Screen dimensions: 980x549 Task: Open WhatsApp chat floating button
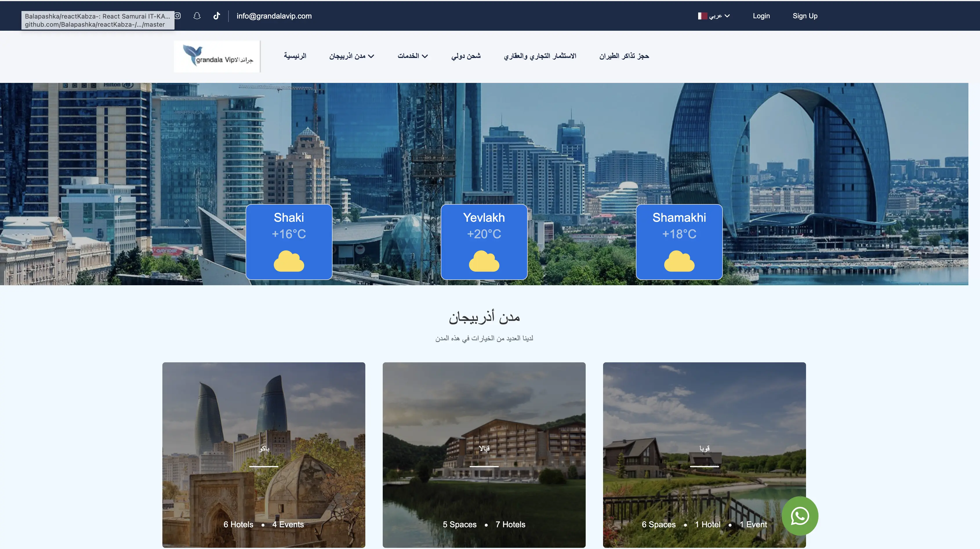tap(800, 516)
